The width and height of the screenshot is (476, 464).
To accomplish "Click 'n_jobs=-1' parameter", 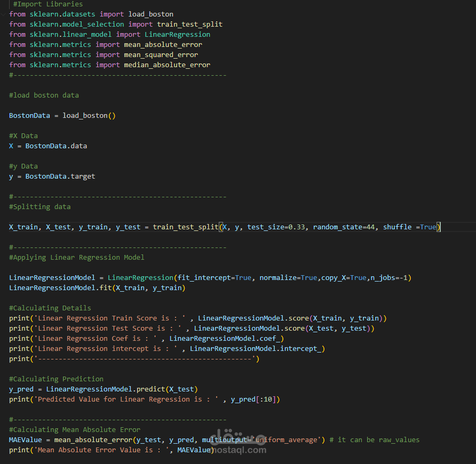I will [x=389, y=278].
